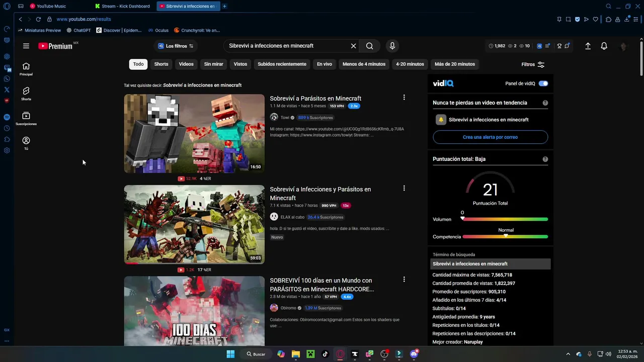
Task: Reload the page in the browser
Action: point(38,19)
